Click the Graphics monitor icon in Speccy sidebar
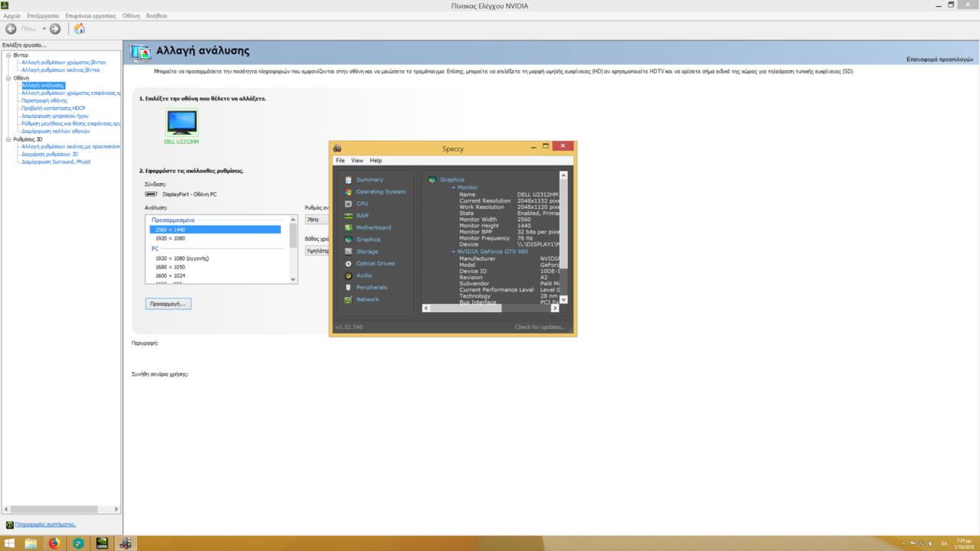This screenshot has height=551, width=980. point(348,240)
